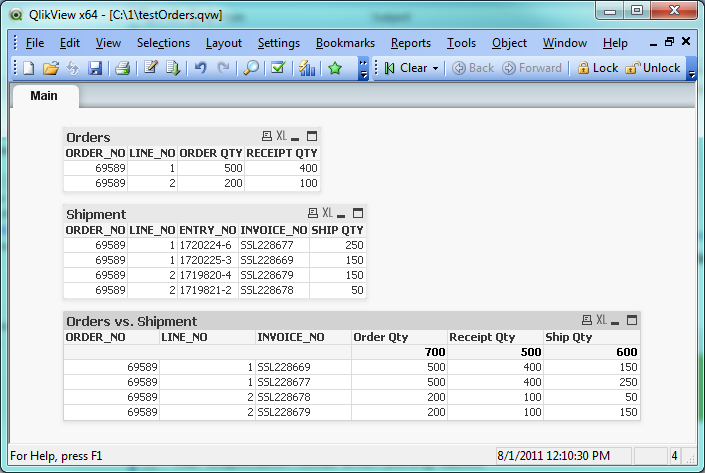Screen dimensions: 705x473
Task: Click the New document icon
Action: coord(28,68)
